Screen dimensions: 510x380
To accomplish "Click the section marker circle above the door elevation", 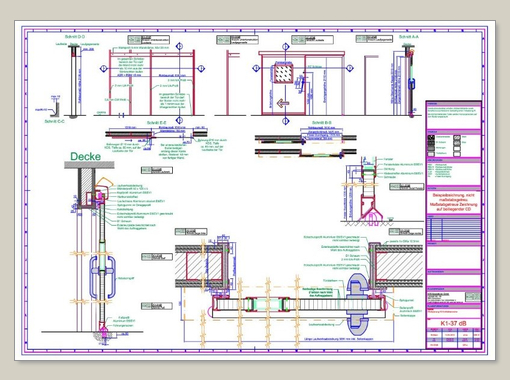I will [x=286, y=46].
